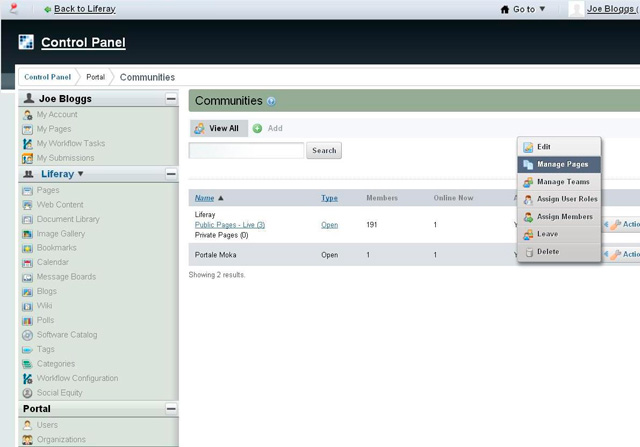
Task: Click the Control Panel logo icon
Action: click(x=26, y=42)
